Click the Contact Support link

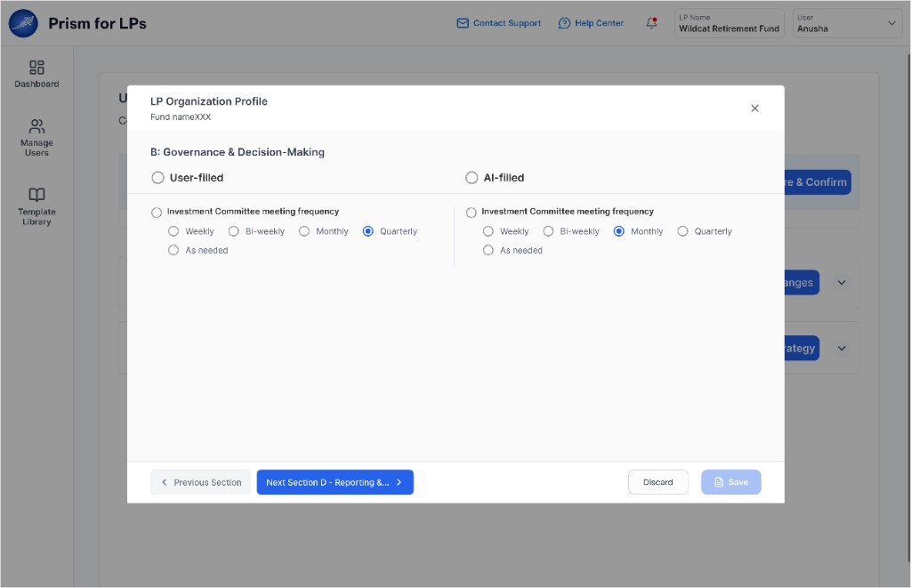point(498,23)
